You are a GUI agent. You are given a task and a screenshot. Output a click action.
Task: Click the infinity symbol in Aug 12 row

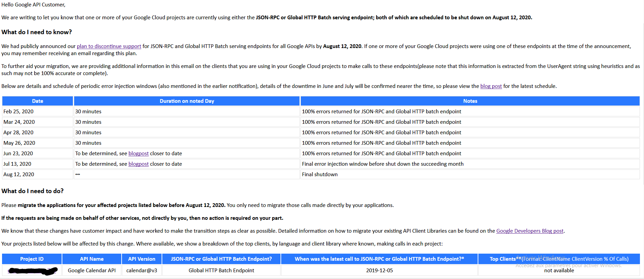[x=78, y=175]
